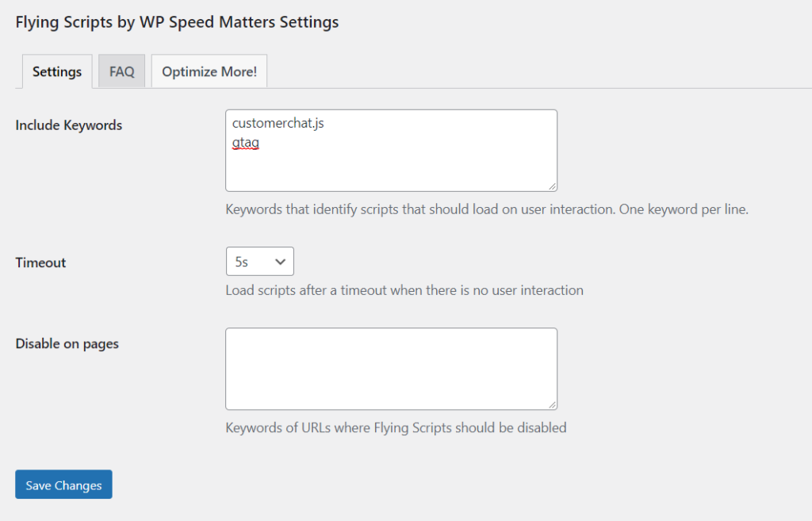
Task: Click the Disable on pages label
Action: [67, 343]
